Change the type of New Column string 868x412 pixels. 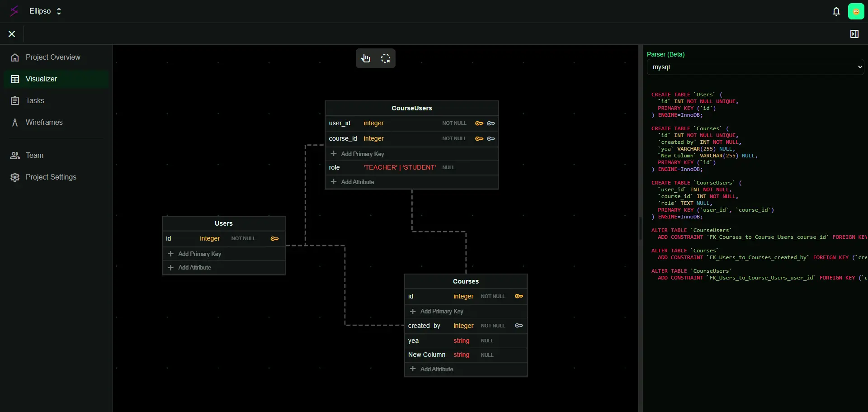tap(461, 355)
